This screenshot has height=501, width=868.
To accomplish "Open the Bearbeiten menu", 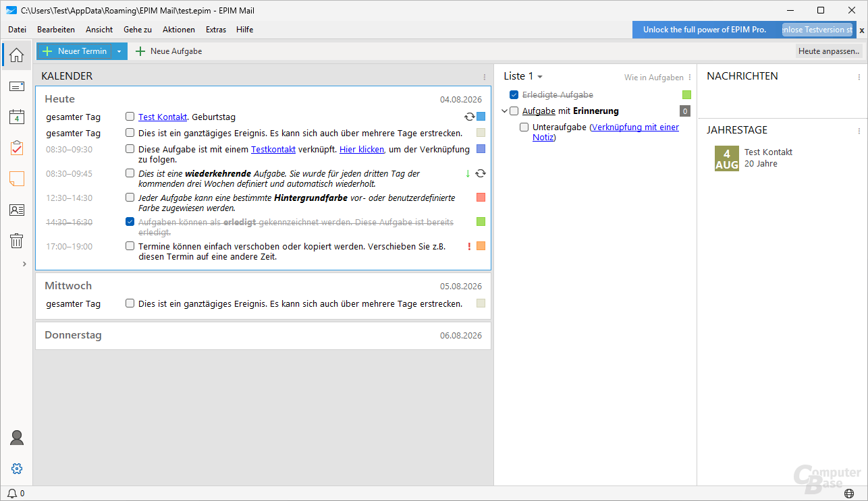I will (x=56, y=30).
